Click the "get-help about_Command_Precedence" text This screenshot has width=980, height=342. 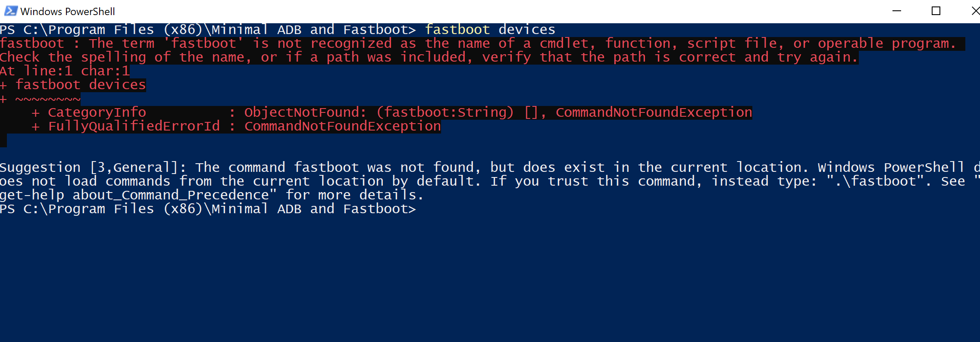pos(134,195)
